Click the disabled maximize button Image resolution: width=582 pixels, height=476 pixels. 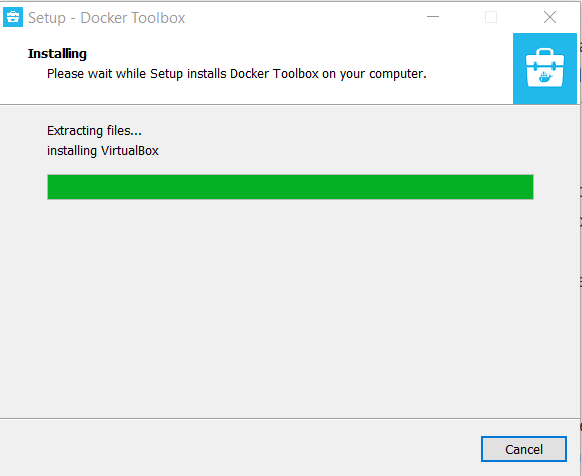coord(491,17)
